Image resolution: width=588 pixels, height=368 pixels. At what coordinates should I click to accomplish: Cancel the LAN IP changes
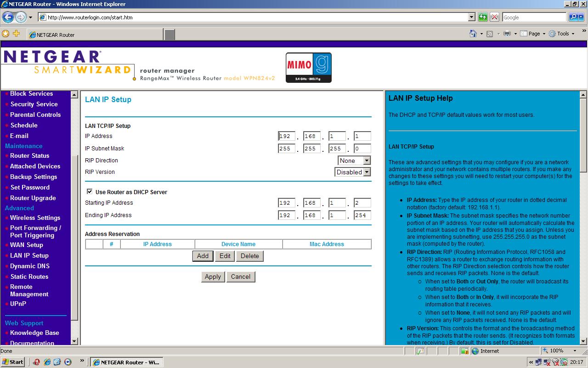pos(241,277)
